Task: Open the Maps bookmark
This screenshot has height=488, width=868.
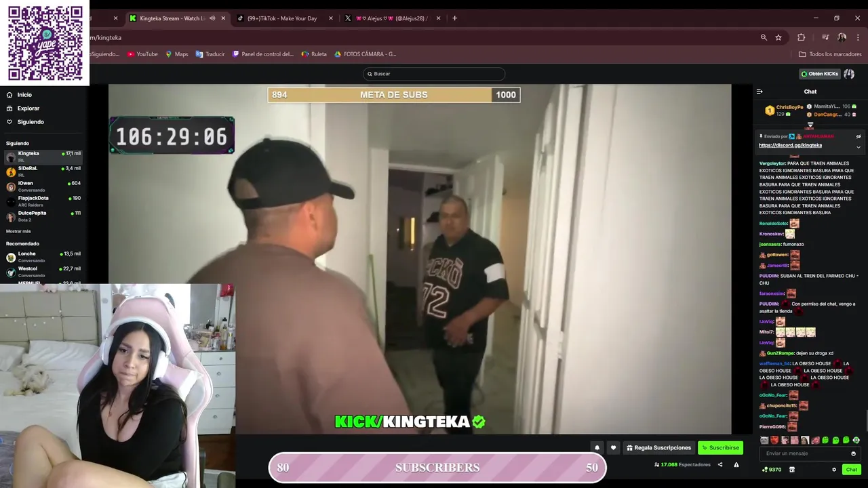Action: tap(176, 54)
